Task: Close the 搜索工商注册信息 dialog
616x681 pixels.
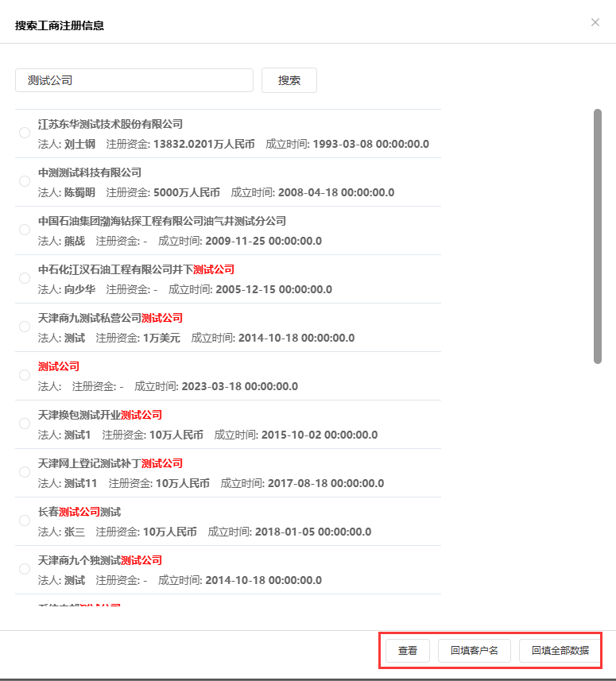Action: coord(595,22)
